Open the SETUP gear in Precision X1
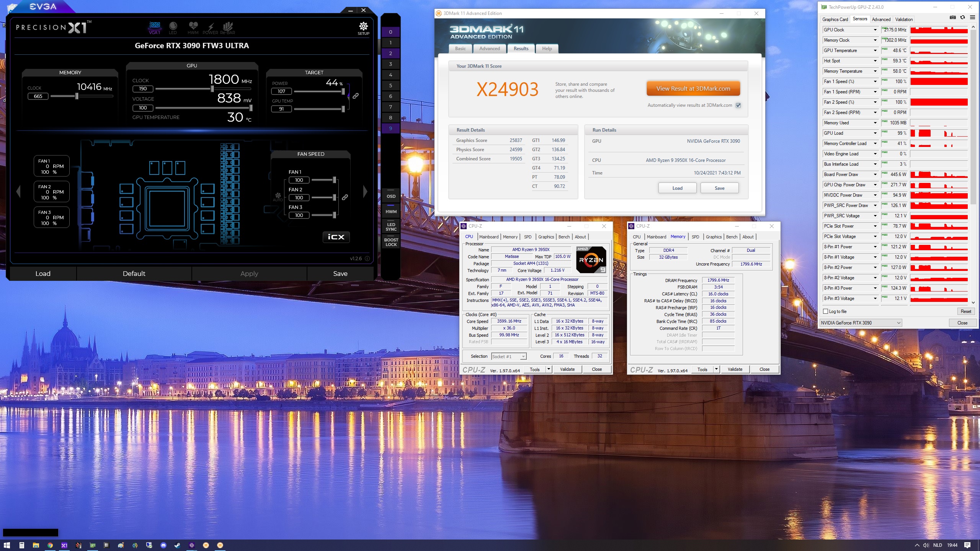 pos(363,28)
